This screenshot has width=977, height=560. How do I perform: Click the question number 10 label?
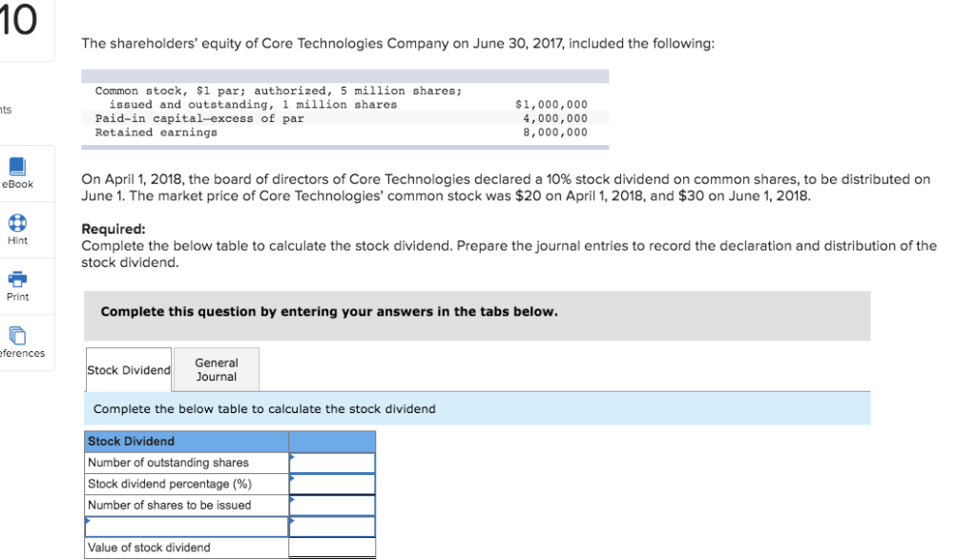pos(19,19)
